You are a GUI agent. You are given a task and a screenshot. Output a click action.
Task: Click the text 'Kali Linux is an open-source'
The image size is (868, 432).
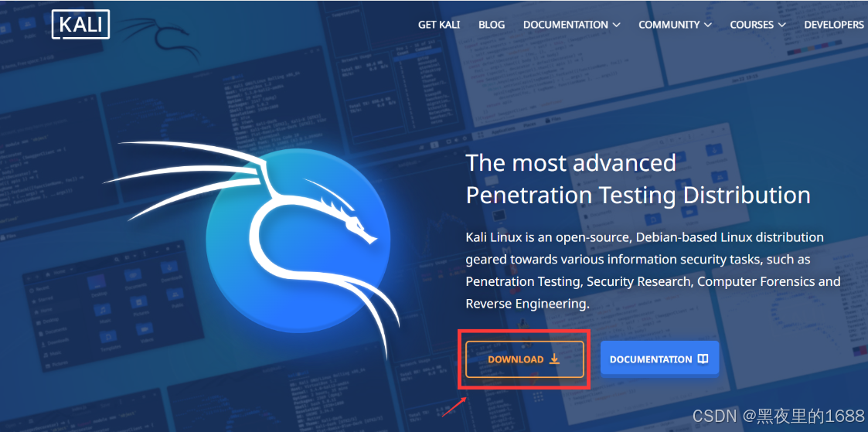click(x=547, y=237)
